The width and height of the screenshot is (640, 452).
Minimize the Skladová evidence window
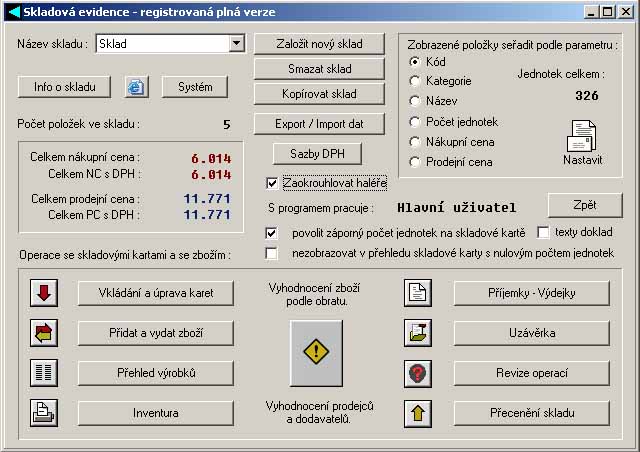pyautogui.click(x=591, y=12)
